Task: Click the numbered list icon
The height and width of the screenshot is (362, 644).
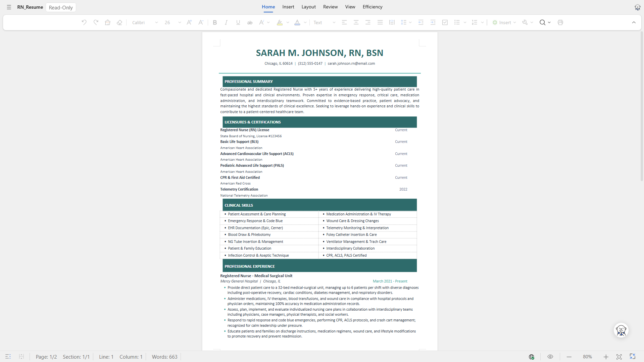Action: point(475,22)
